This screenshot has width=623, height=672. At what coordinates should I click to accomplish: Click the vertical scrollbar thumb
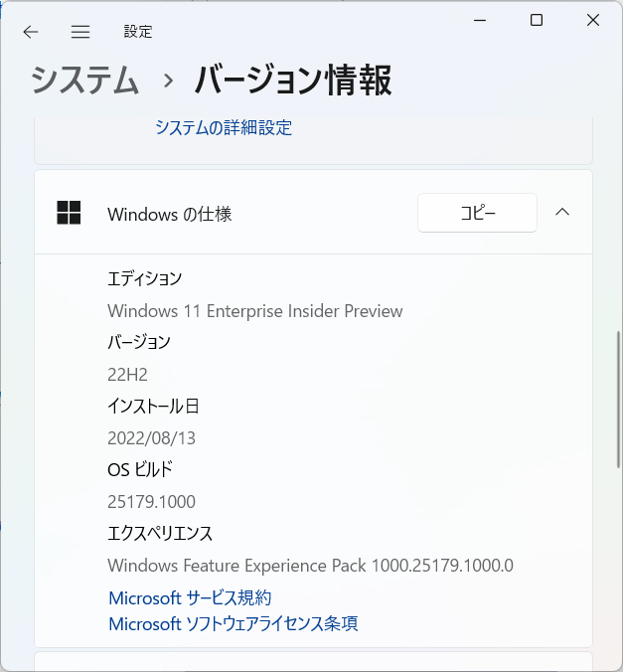coord(620,399)
